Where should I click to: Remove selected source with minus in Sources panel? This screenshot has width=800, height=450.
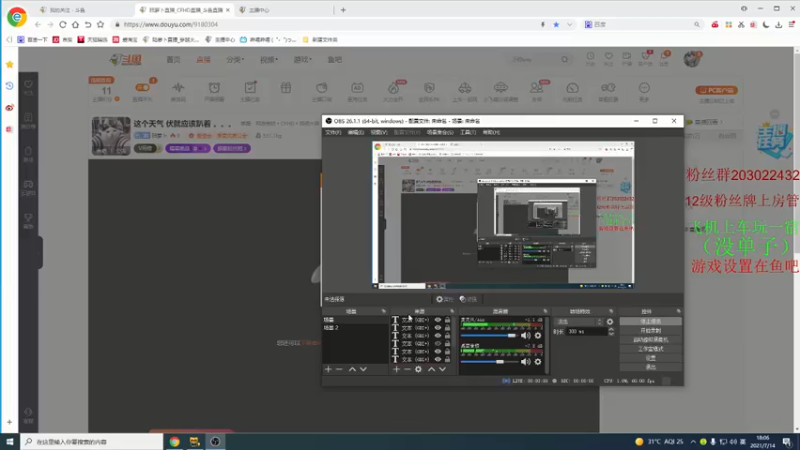(x=407, y=369)
